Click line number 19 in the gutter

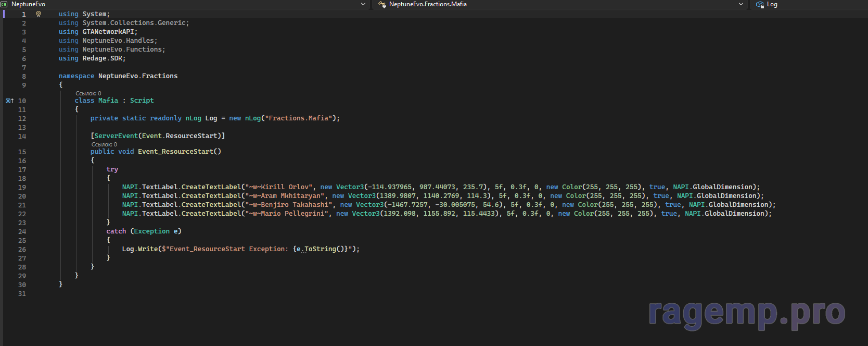point(22,188)
